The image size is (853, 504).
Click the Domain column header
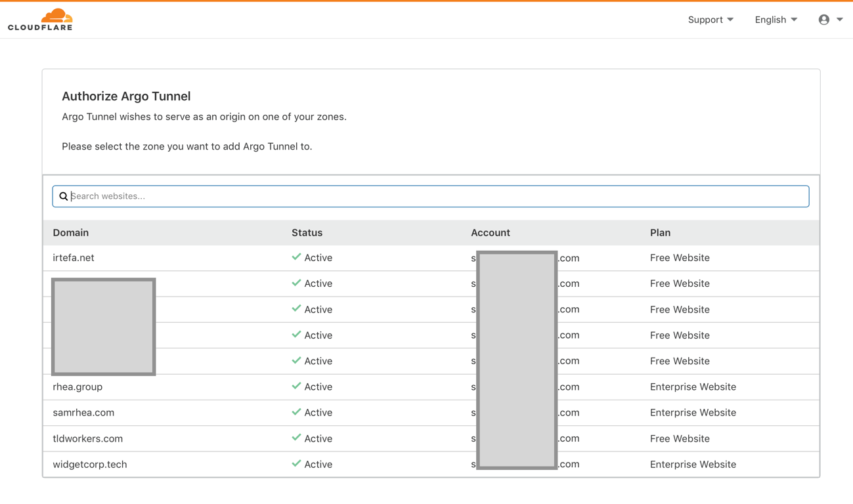pyautogui.click(x=71, y=232)
